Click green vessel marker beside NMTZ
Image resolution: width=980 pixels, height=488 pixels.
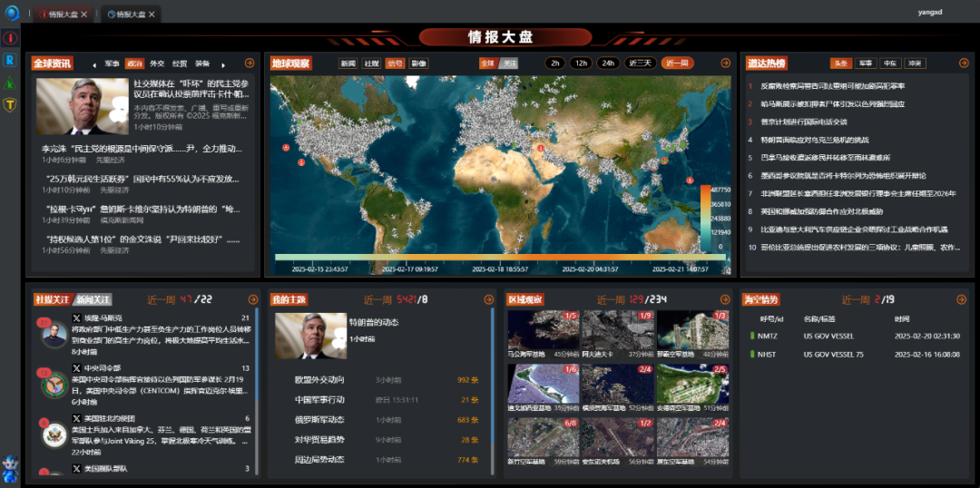pyautogui.click(x=752, y=337)
